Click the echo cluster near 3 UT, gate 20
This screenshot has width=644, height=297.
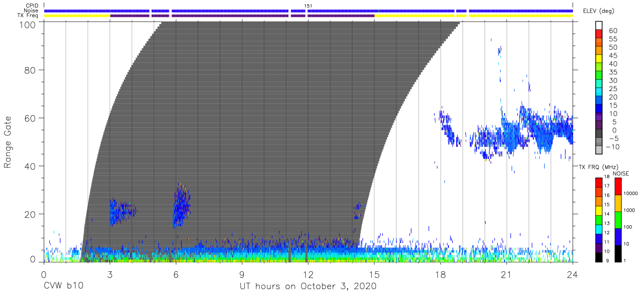[122, 212]
